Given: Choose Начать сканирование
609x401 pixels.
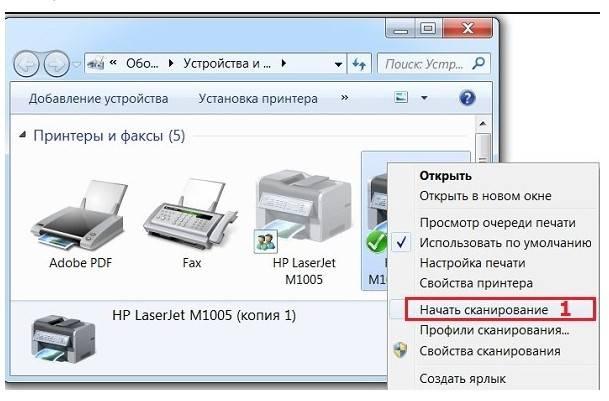Looking at the screenshot, I should [484, 310].
